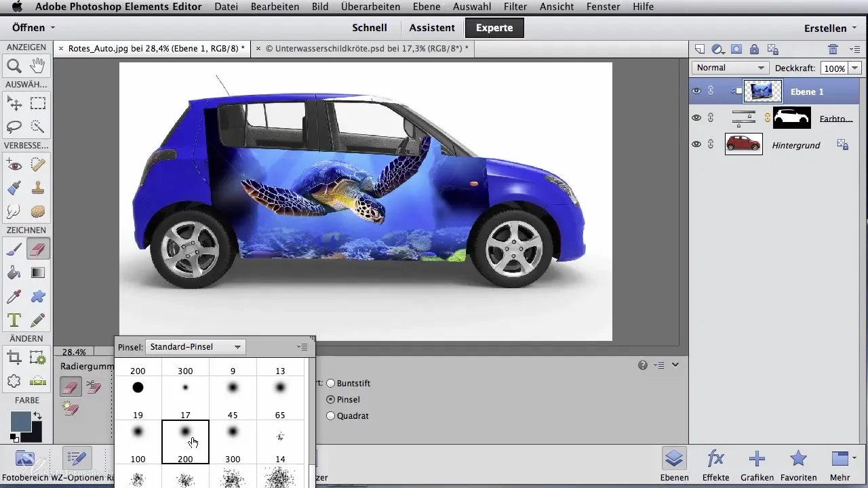Select the Move tool

(x=14, y=103)
